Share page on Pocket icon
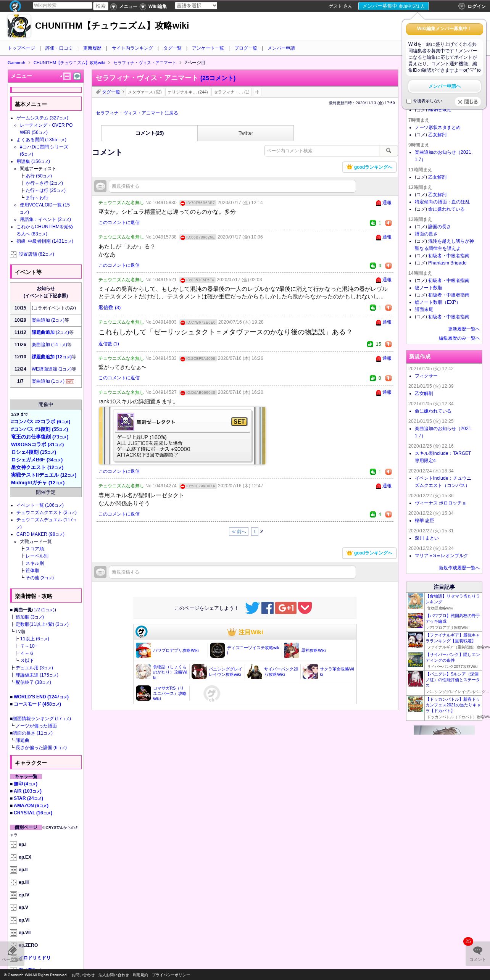Image resolution: width=490 pixels, height=980 pixels. 305,608
